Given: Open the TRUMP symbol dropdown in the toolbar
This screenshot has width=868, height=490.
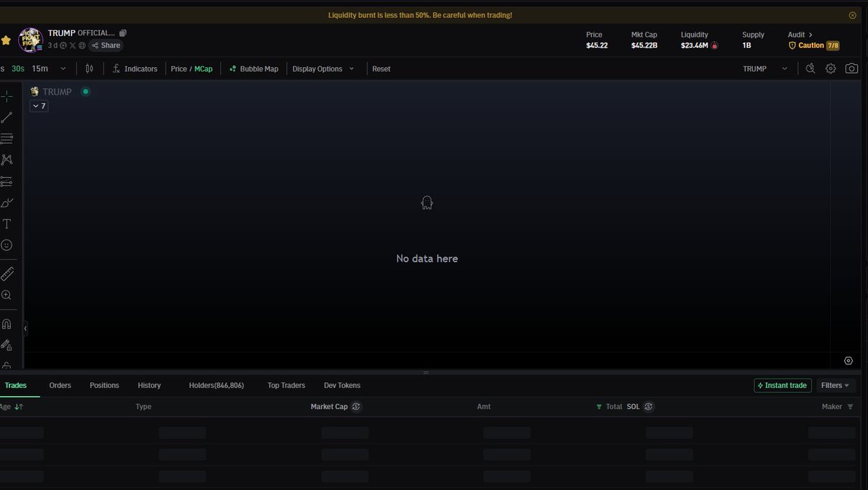Looking at the screenshot, I should click(765, 69).
